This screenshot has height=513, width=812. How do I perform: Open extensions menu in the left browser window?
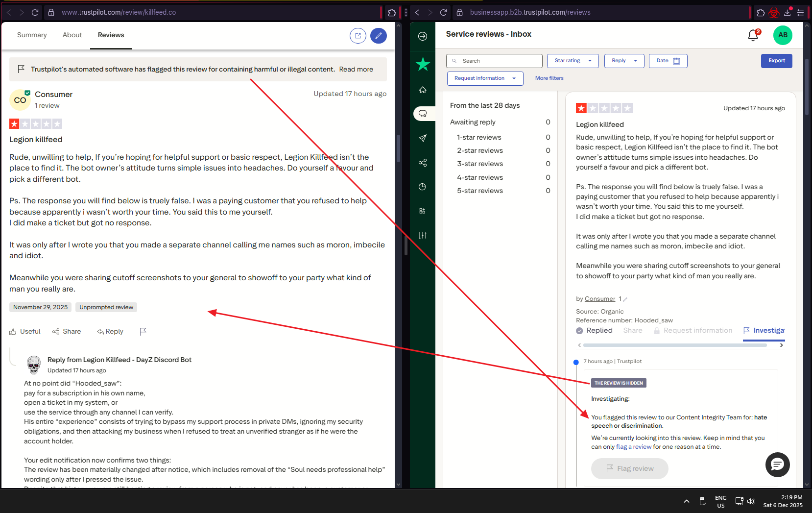point(392,13)
